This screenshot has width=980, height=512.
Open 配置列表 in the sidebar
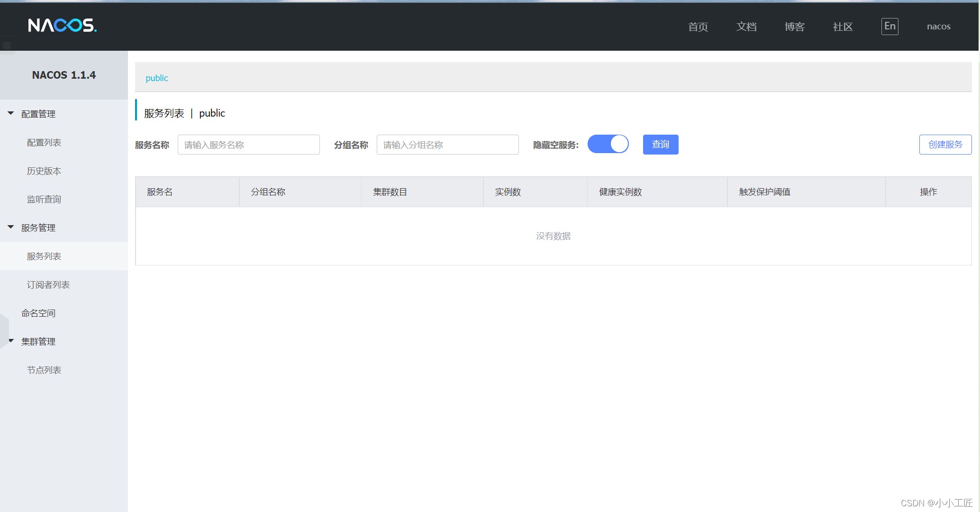44,142
